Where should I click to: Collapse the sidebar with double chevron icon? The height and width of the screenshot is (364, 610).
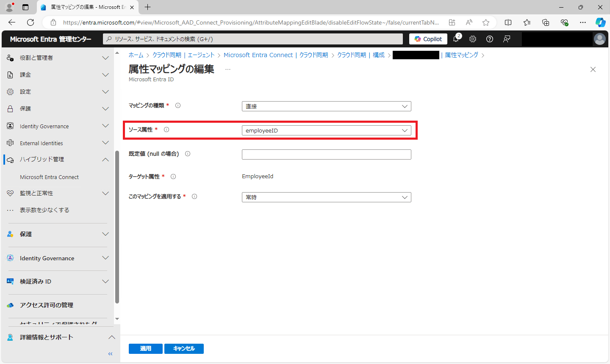(110, 354)
